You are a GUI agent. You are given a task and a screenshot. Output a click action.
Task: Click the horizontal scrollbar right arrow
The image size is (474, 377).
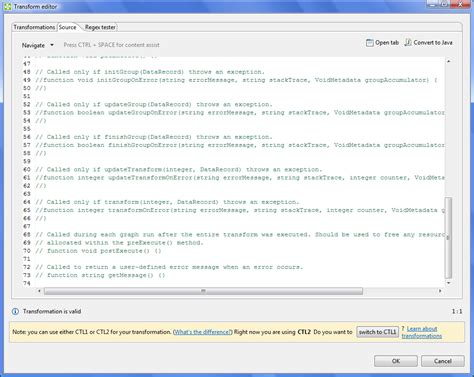440,291
